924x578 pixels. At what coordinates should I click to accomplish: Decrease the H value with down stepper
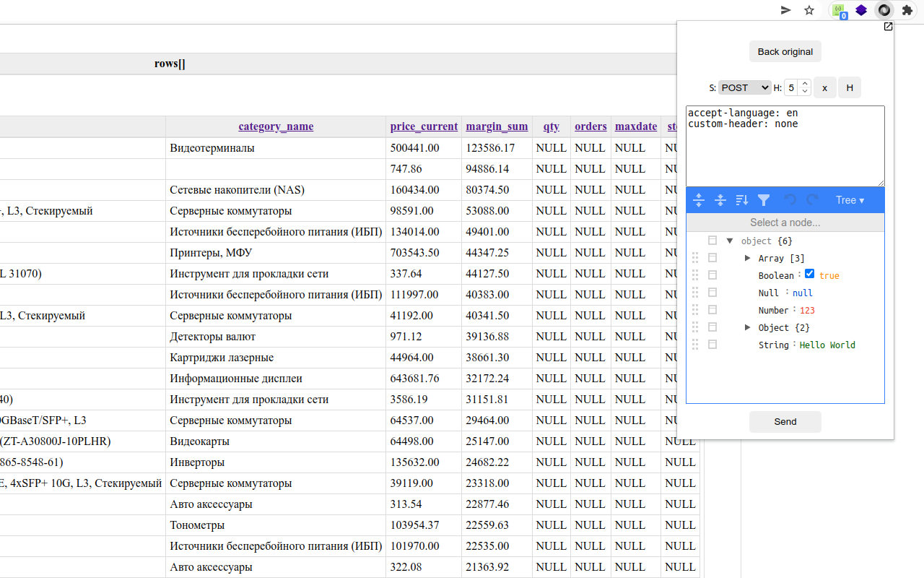(805, 92)
